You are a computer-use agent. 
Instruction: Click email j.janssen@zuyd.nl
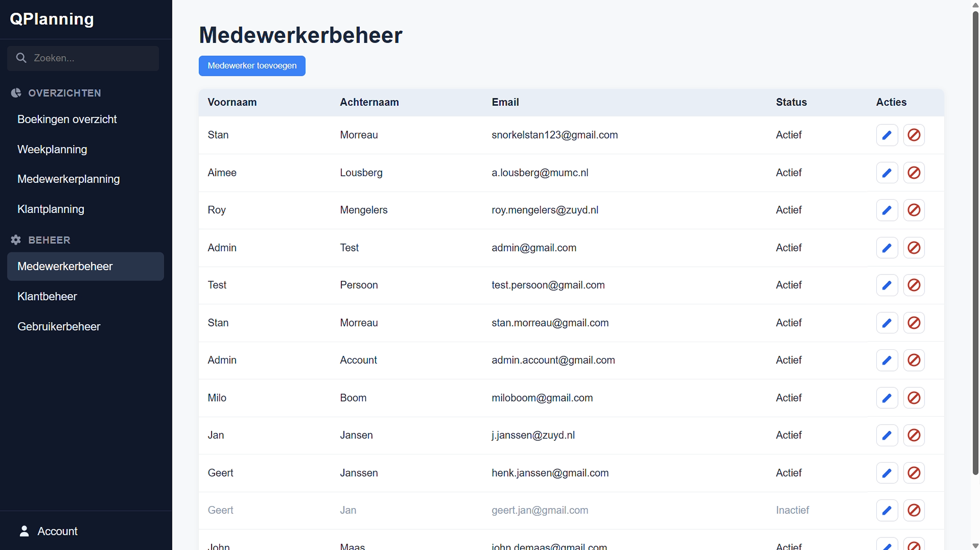pos(533,435)
